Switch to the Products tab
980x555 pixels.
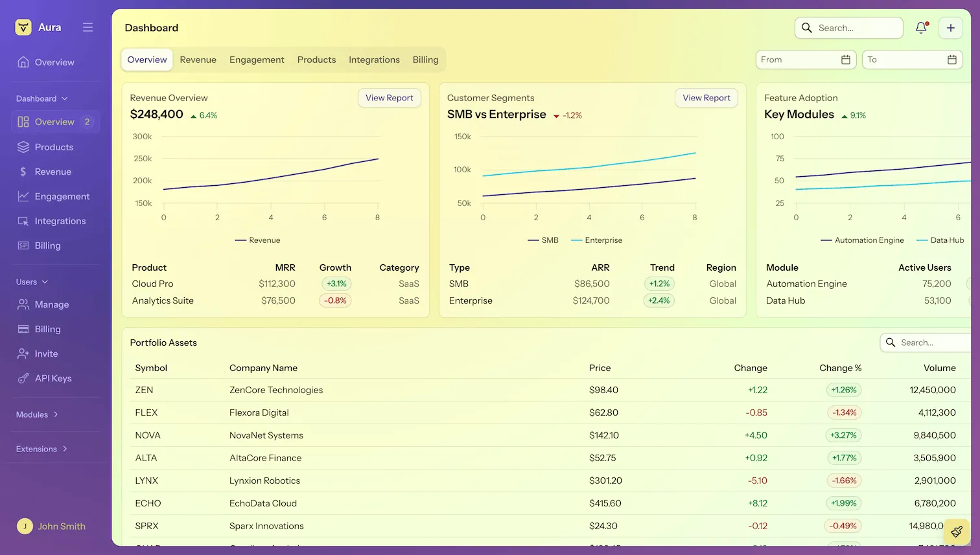(317, 60)
